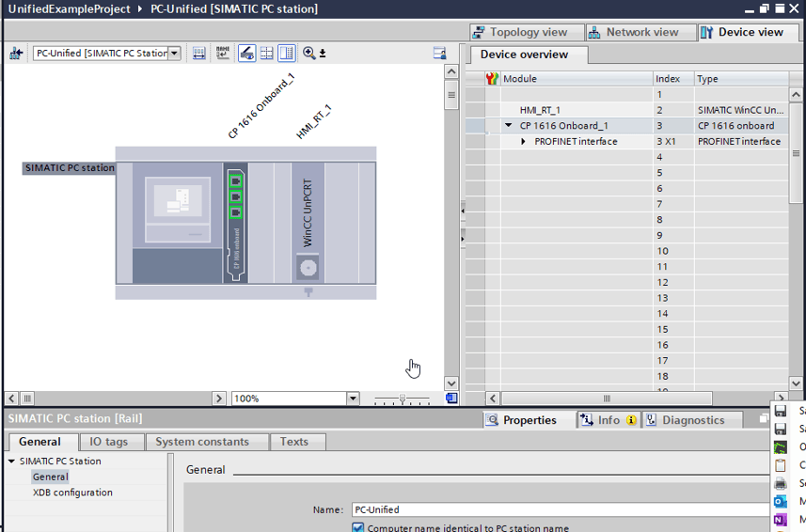The height and width of the screenshot is (532, 806).
Task: Select General under SIMATIC PC Station
Action: (51, 477)
